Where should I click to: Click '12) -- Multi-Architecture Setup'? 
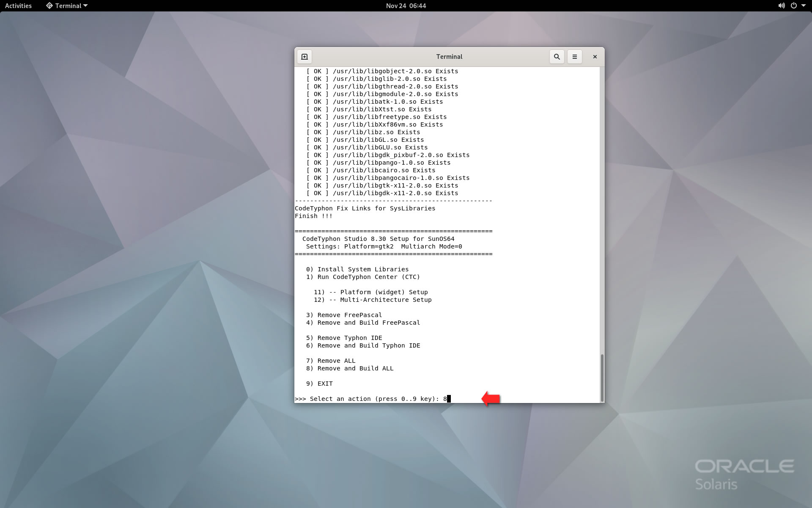[x=373, y=300]
